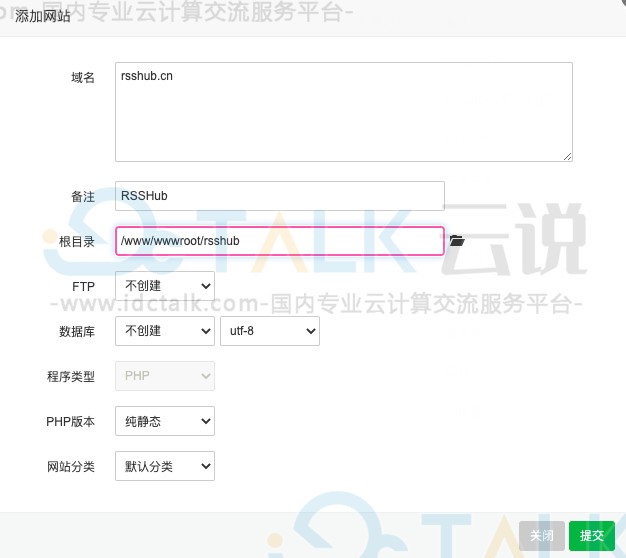Click the domain name textarea containing rsshub.cn
The height and width of the screenshot is (558, 626).
point(344,112)
